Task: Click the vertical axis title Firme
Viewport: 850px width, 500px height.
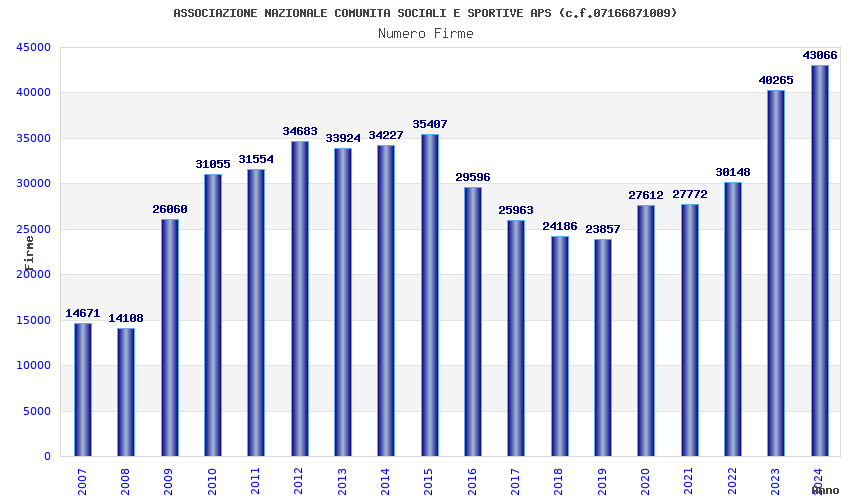Action: (29, 253)
